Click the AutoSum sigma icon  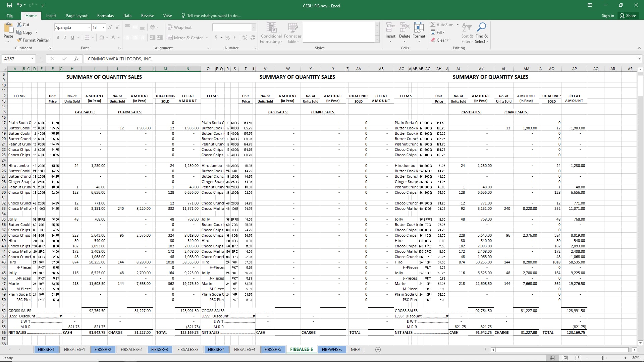pos(433,24)
